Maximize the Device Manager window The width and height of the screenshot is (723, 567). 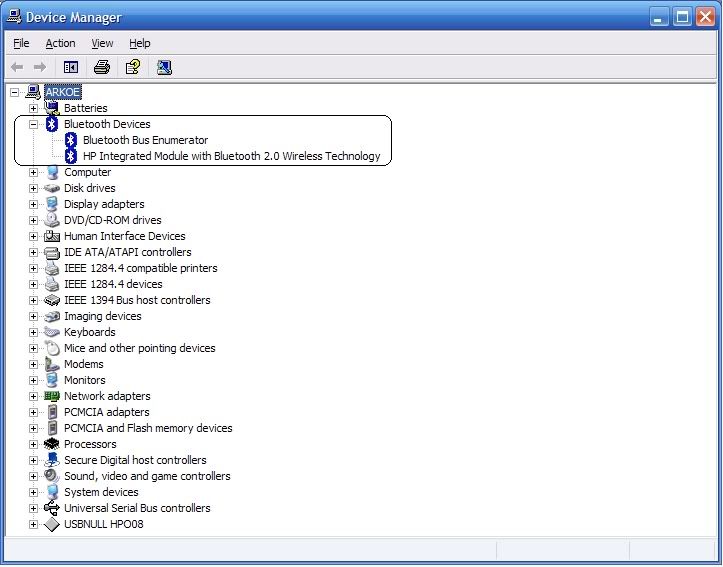(x=682, y=18)
